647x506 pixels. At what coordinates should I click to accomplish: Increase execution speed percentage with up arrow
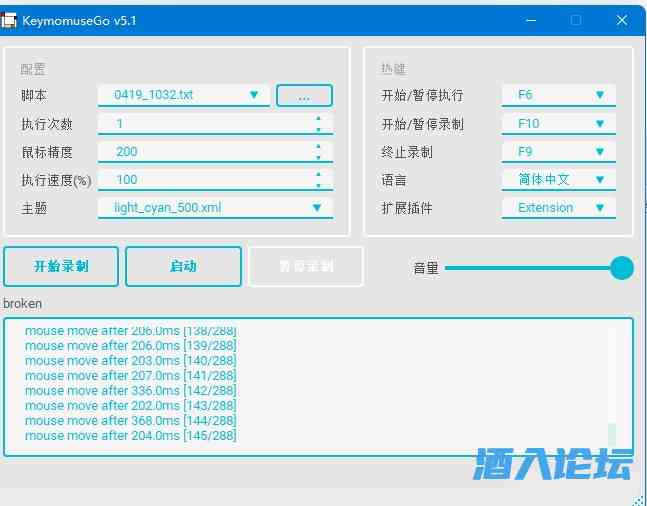318,174
